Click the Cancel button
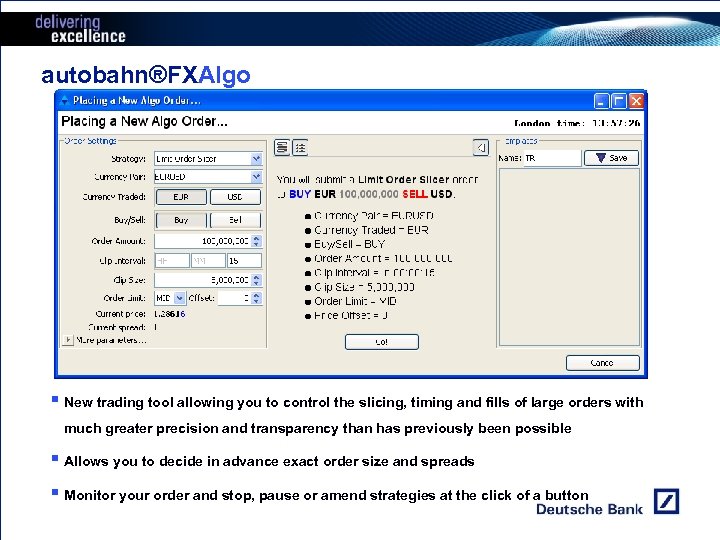 [x=602, y=363]
